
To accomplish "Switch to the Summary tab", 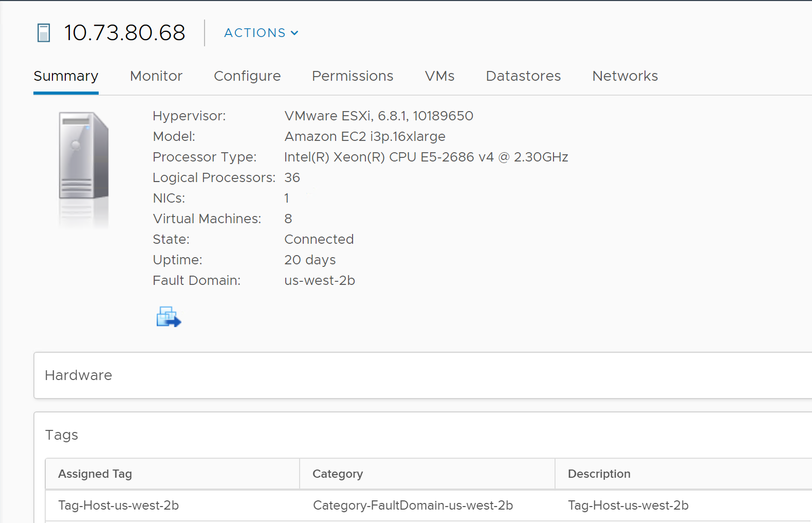I will click(66, 76).
